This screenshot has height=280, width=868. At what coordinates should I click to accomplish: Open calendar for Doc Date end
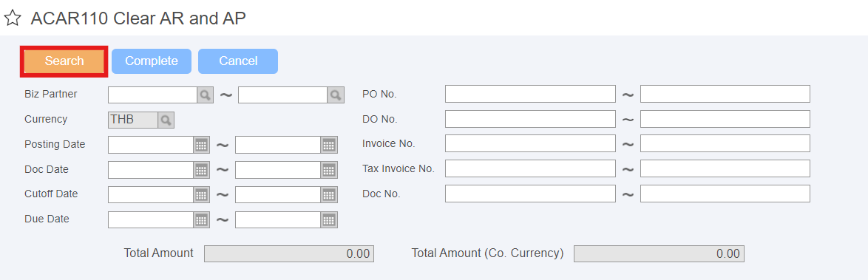coord(329,170)
